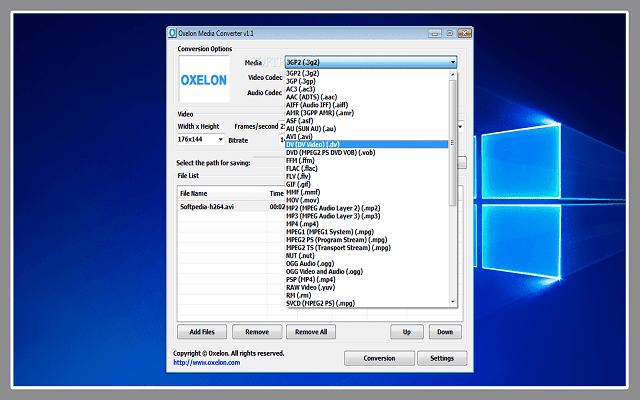Pick GIF (.gif) from the format list

298,183
